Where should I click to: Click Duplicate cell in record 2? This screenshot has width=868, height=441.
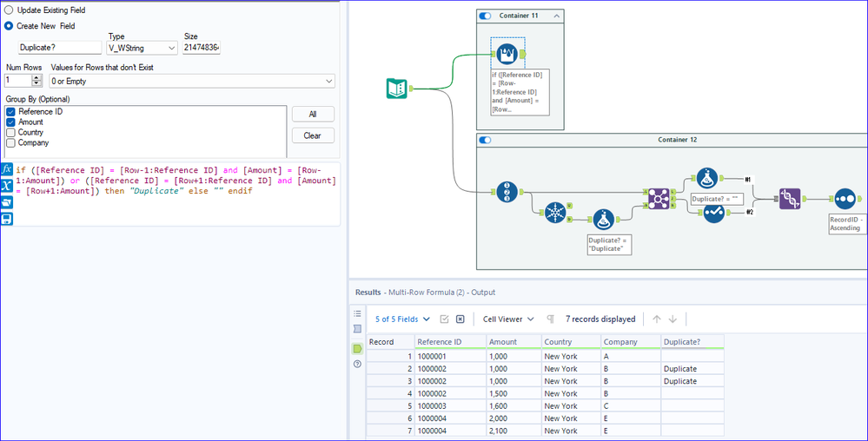692,369
